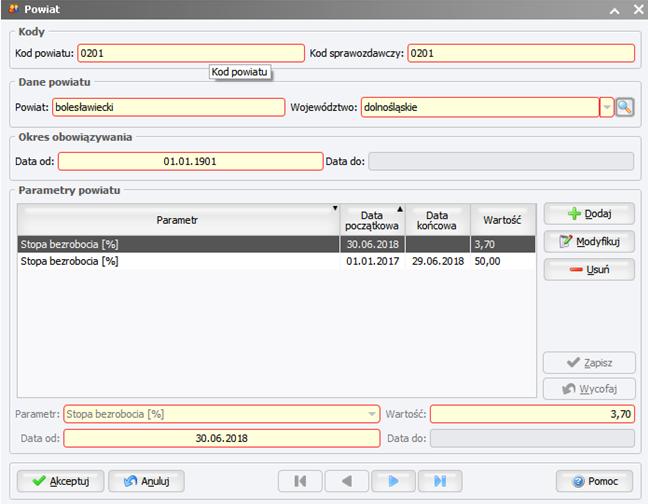Click the 3,70 cell in selected row
Screen dimensions: 648x504
point(503,244)
